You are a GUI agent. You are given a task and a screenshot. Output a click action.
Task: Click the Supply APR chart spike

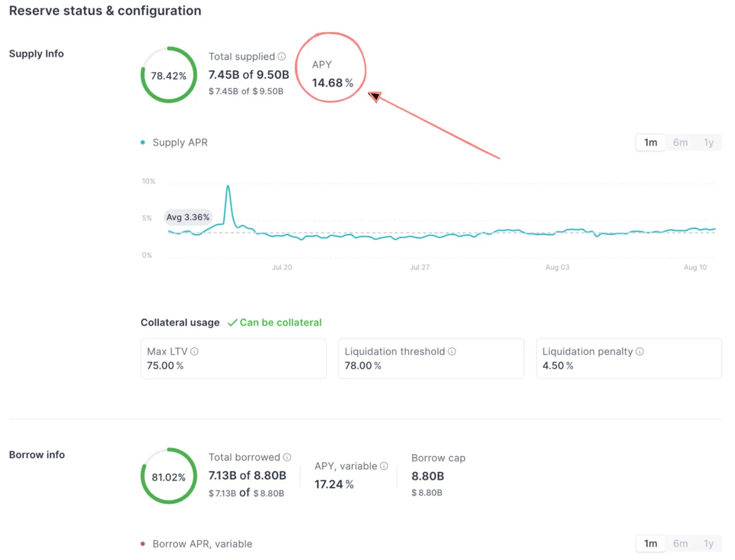click(228, 186)
